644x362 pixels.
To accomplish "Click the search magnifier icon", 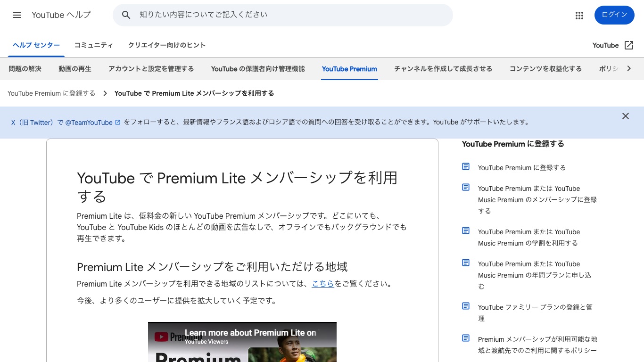I will pos(126,15).
